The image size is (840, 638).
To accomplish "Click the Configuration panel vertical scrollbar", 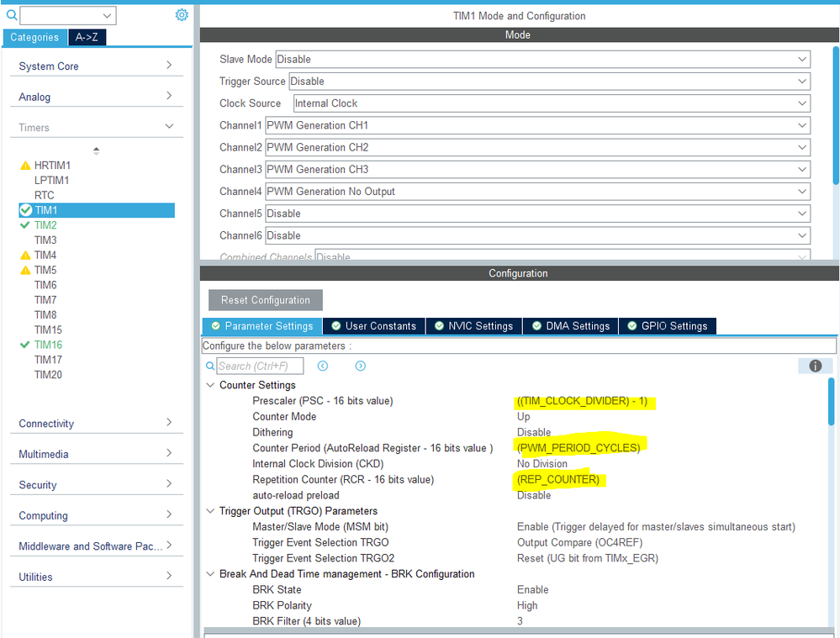I will [x=832, y=401].
